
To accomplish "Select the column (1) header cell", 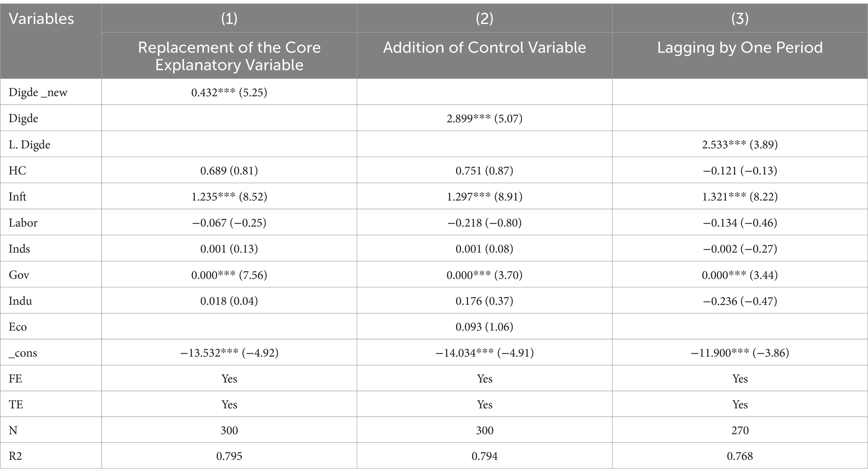I will (x=229, y=18).
